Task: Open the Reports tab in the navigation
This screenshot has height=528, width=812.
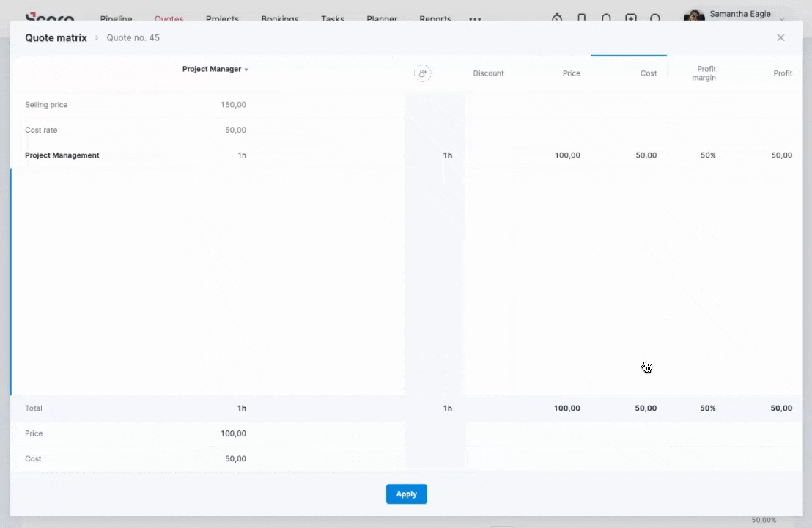Action: coord(435,18)
